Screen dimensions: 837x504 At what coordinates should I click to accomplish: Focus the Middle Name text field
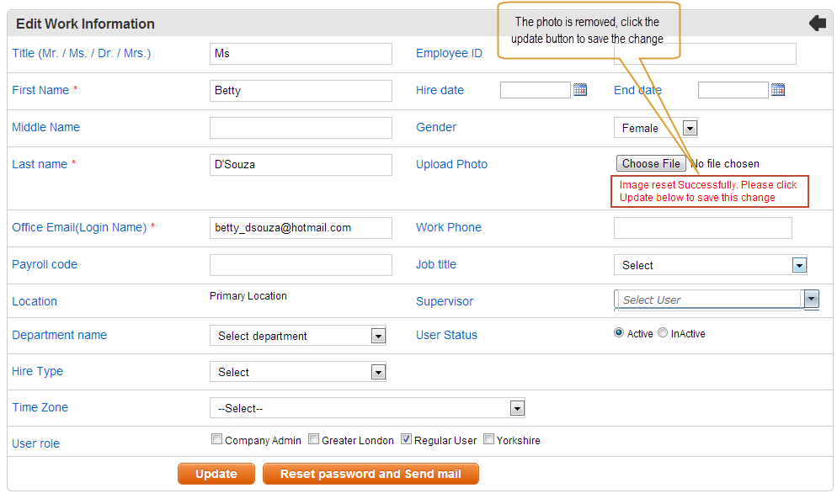coord(301,128)
